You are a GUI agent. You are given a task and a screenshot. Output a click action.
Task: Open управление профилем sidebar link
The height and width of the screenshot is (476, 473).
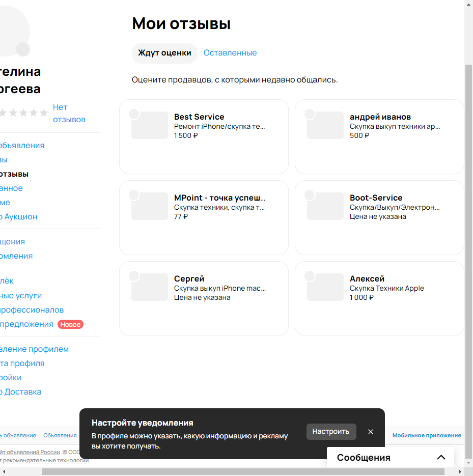coord(34,349)
